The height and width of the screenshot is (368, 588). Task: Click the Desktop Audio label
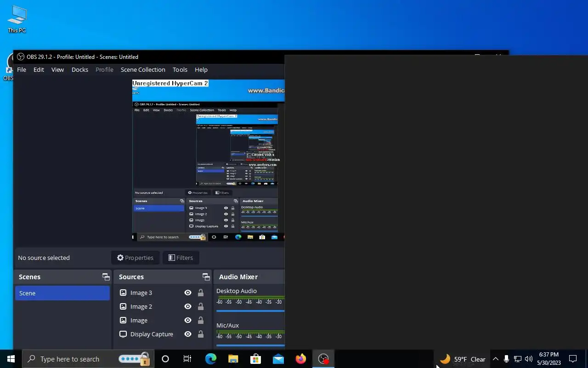[x=237, y=291]
